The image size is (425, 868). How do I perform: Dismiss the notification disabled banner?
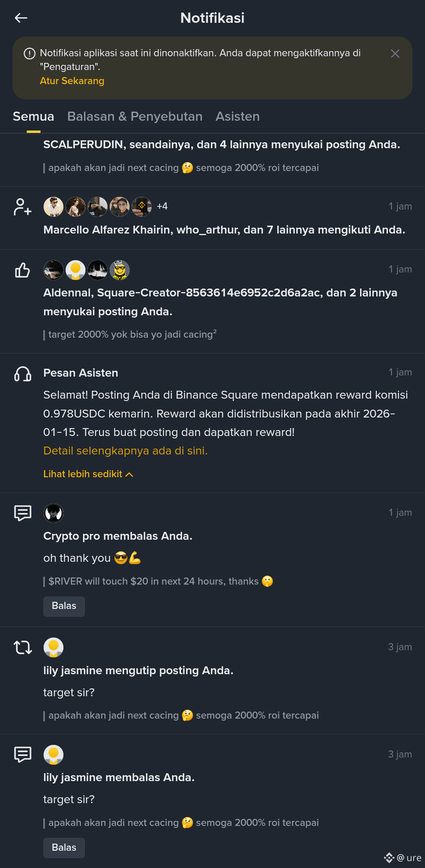tap(395, 53)
